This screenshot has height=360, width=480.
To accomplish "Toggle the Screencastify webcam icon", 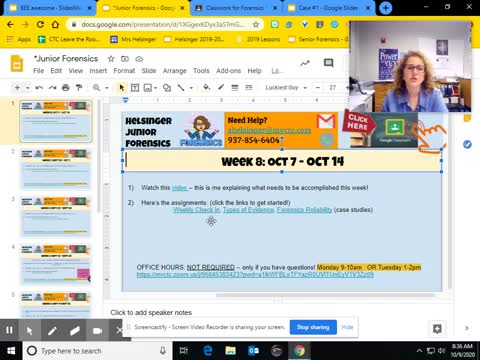I will pyautogui.click(x=97, y=331).
